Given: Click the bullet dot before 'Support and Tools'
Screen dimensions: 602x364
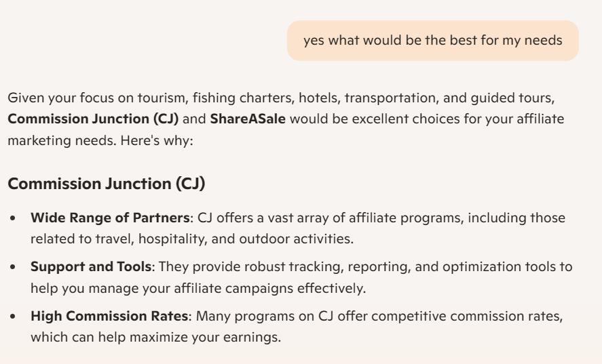Looking at the screenshot, I should click(14, 267).
